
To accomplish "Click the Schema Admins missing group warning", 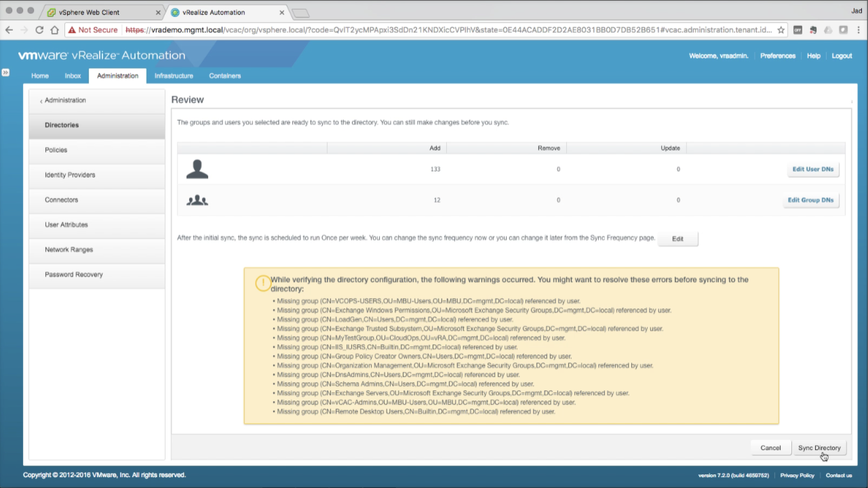I will (405, 384).
